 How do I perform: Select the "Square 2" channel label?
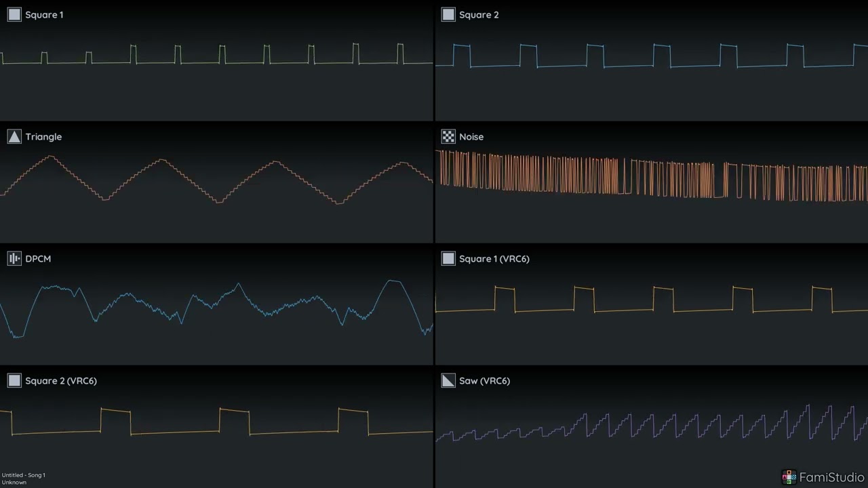479,15
